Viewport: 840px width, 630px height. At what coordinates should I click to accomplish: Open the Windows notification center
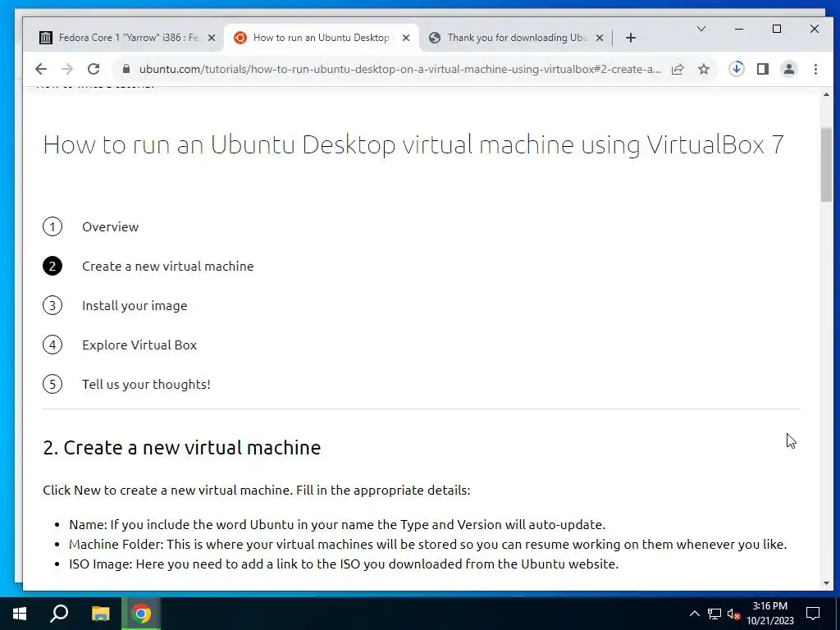click(x=813, y=614)
